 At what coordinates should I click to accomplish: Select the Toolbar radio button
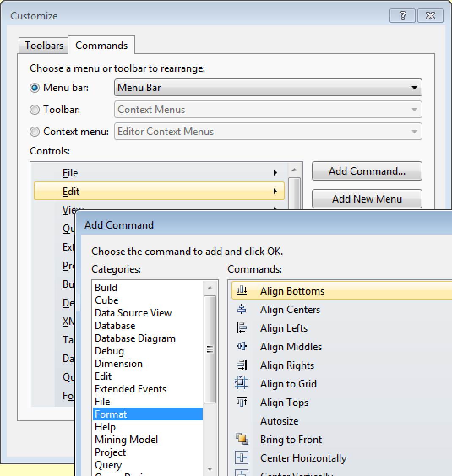tap(35, 110)
